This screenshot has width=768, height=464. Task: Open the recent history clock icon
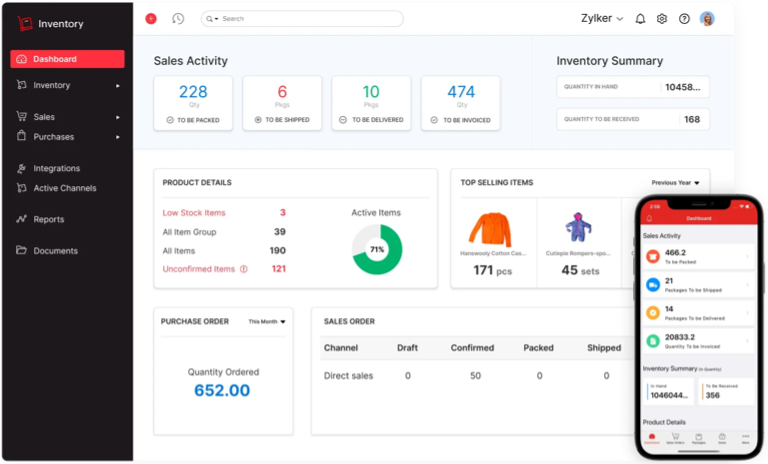click(178, 19)
